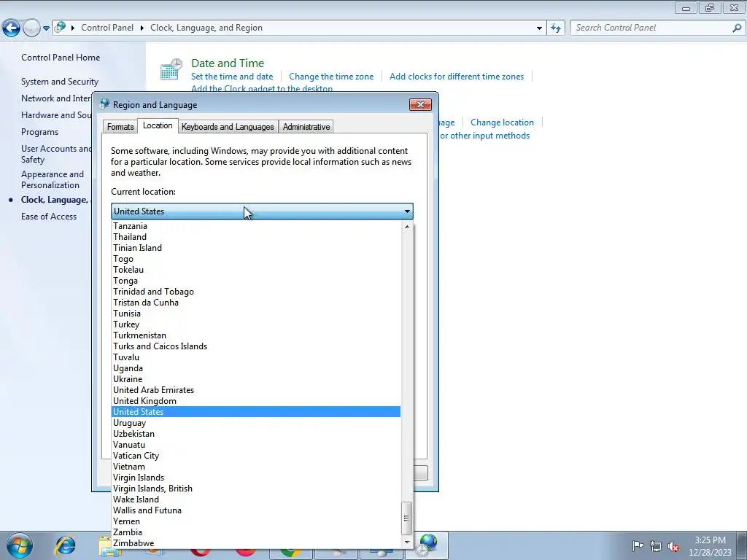Click the network tray icon

(656, 546)
